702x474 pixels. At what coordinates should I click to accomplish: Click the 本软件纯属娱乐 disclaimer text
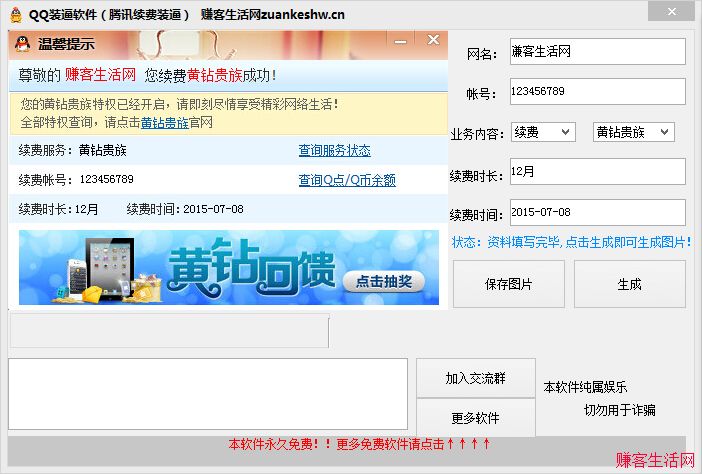click(x=585, y=387)
